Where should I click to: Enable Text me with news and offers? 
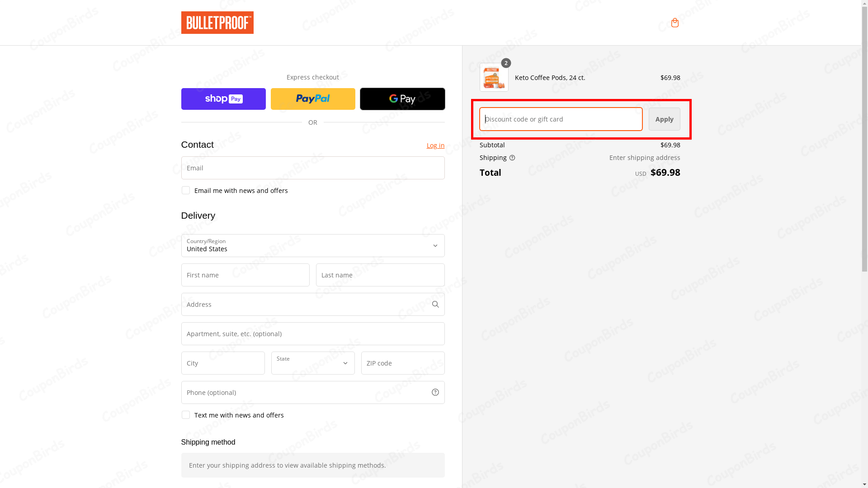pyautogui.click(x=185, y=415)
